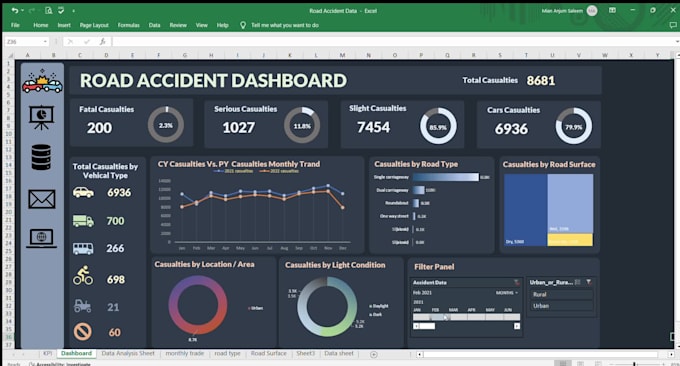680x366 pixels.
Task: Open the Data ribbon tab
Action: [154, 25]
